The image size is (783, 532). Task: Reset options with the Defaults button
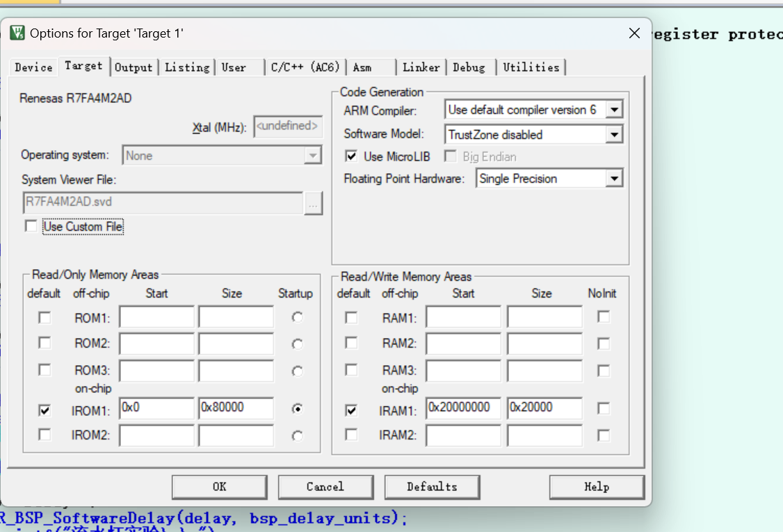click(x=432, y=487)
